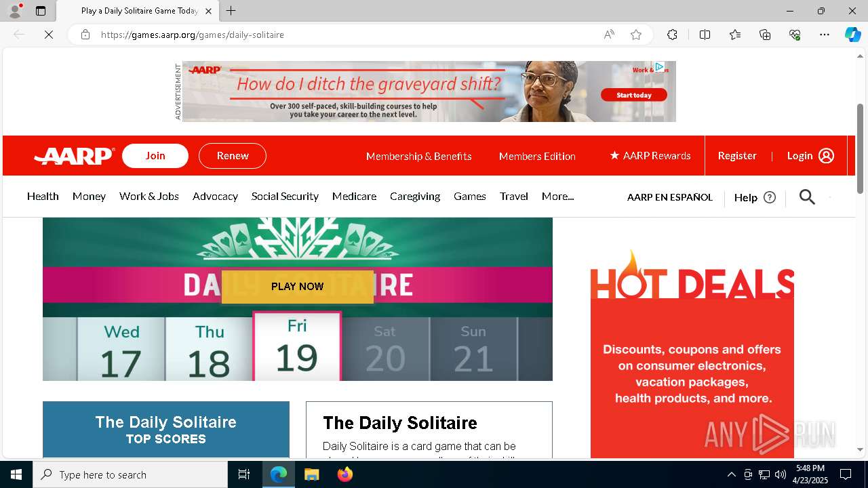Open the volume control
The height and width of the screenshot is (488, 868).
(x=781, y=474)
